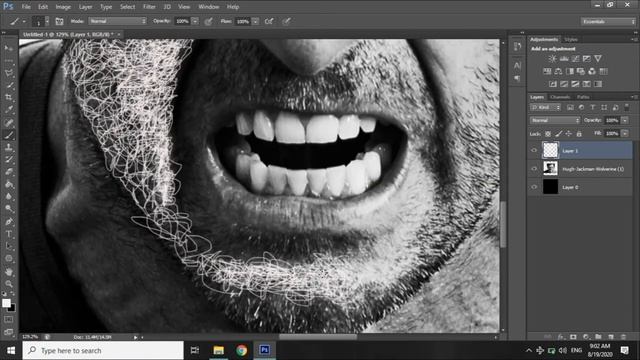Select the Crop tool
Viewport: 640px width, 360px height.
click(9, 98)
